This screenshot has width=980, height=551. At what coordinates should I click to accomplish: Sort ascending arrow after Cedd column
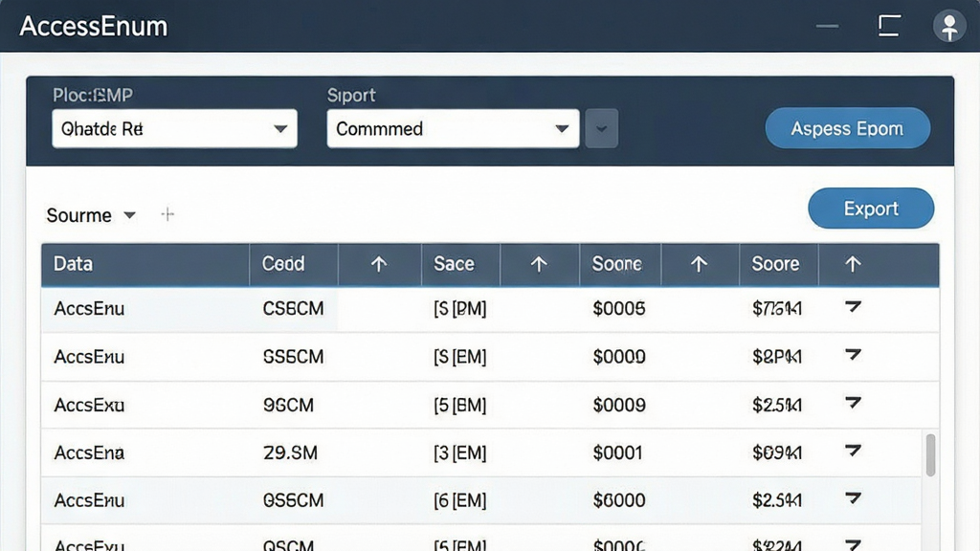pos(379,264)
